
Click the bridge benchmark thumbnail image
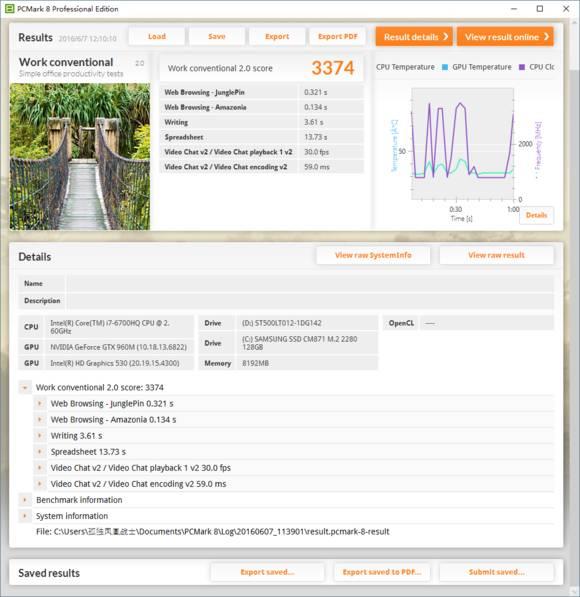[x=80, y=156]
